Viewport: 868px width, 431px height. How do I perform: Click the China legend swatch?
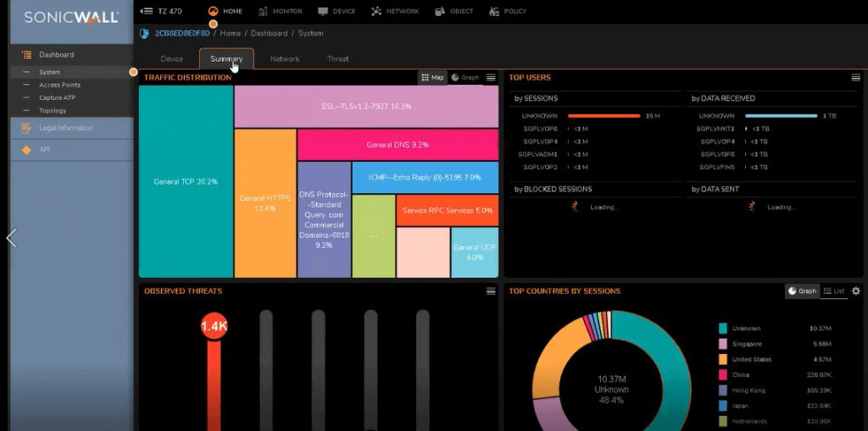[x=722, y=375]
